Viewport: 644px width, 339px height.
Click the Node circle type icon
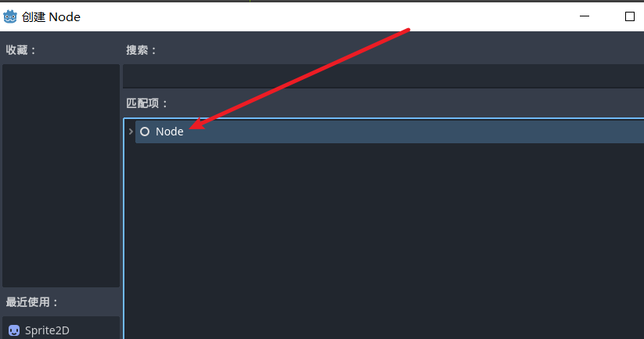point(145,132)
